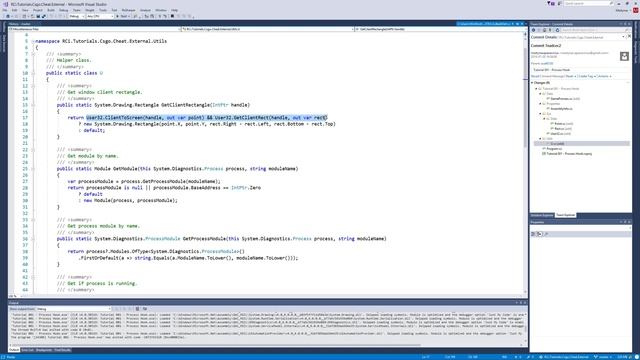Toggle word wrap in Output panel
Viewport: 640px width, 360px height.
144,309
